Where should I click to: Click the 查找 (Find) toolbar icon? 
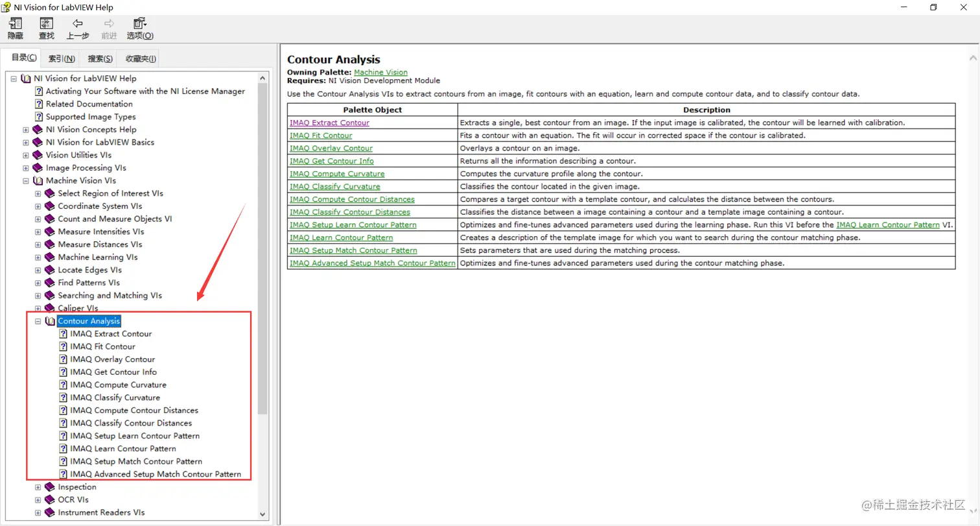(46, 24)
